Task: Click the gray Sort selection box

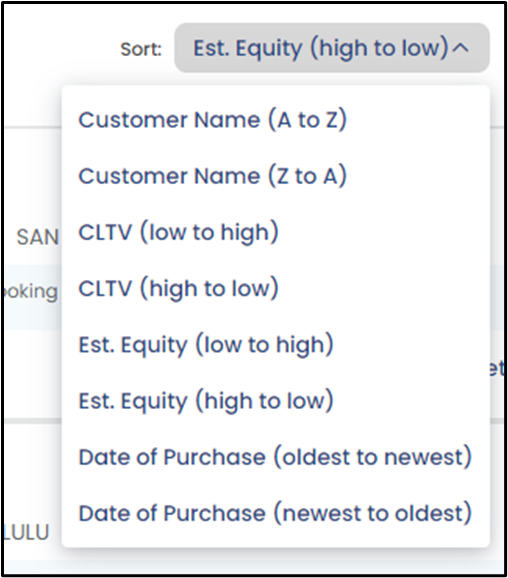Action: point(332,48)
